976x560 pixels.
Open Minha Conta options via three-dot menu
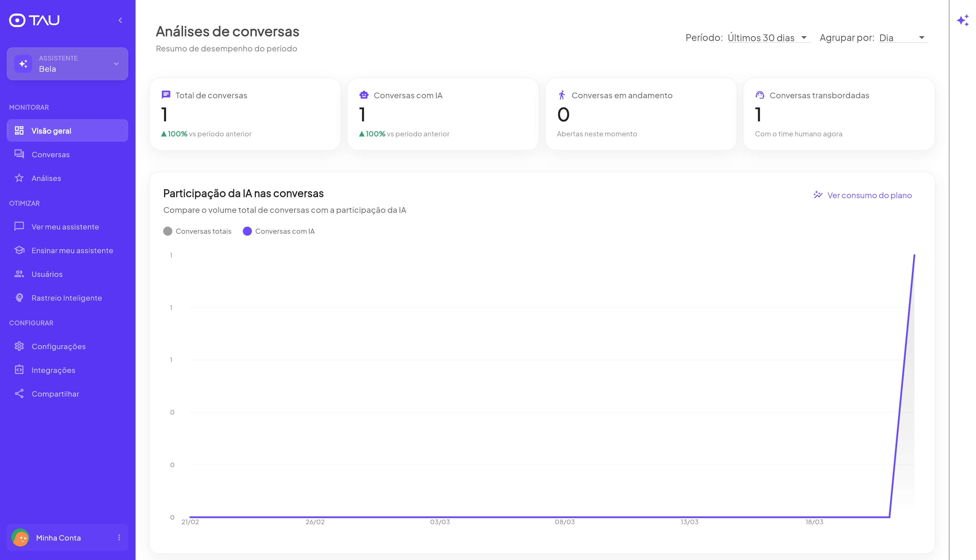click(x=120, y=537)
